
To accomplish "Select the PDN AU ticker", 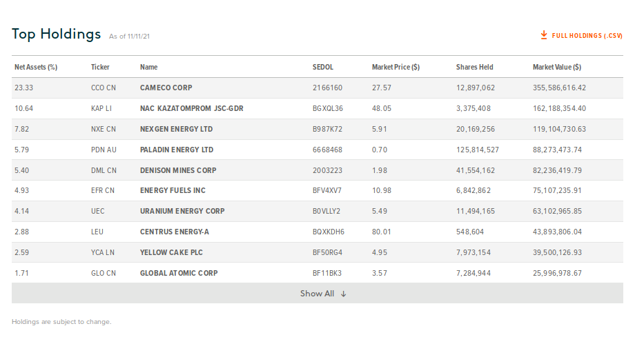I will coord(104,150).
